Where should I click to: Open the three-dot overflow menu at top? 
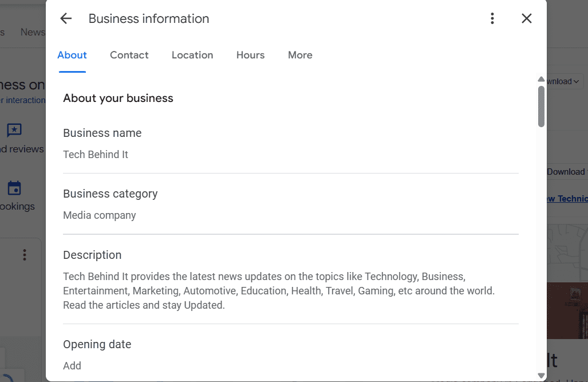pos(492,18)
